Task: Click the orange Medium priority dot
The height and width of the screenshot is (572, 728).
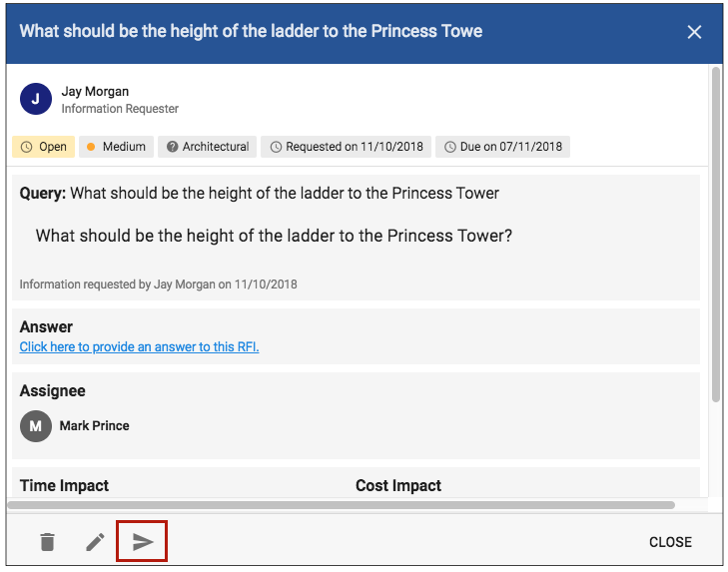Action: pos(91,147)
